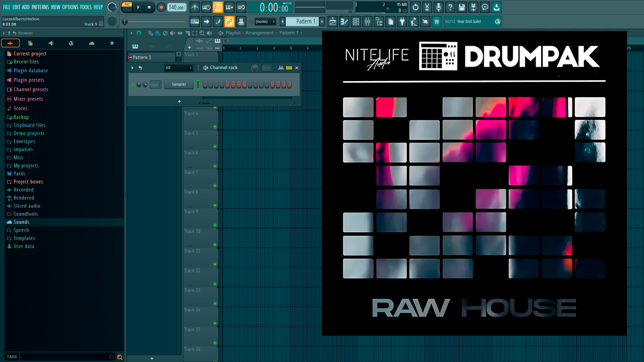The width and height of the screenshot is (644, 362).
Task: Click the undo history circular arrow icon
Action: [x=415, y=7]
